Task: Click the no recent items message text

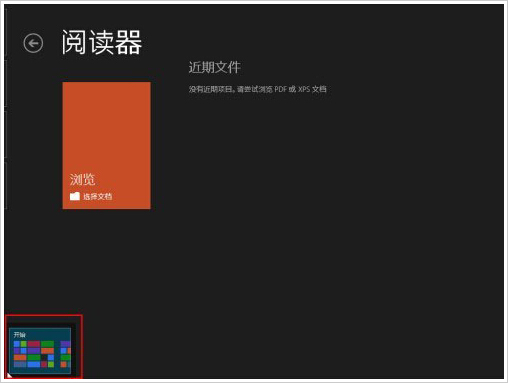Action: coord(258,89)
